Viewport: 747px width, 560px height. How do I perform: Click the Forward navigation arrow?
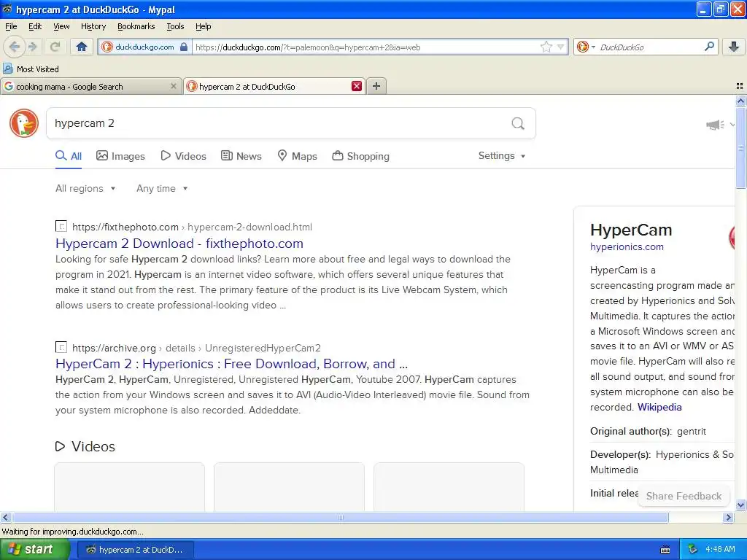click(32, 47)
